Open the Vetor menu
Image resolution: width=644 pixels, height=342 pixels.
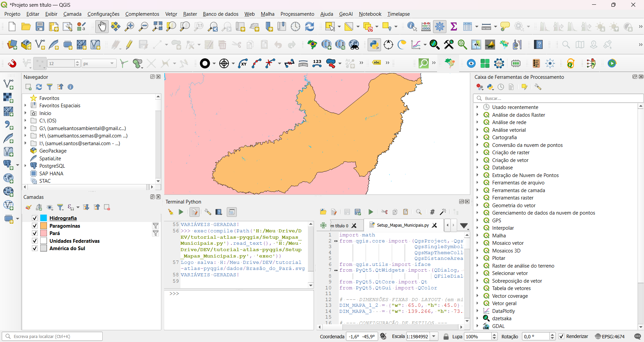click(171, 14)
